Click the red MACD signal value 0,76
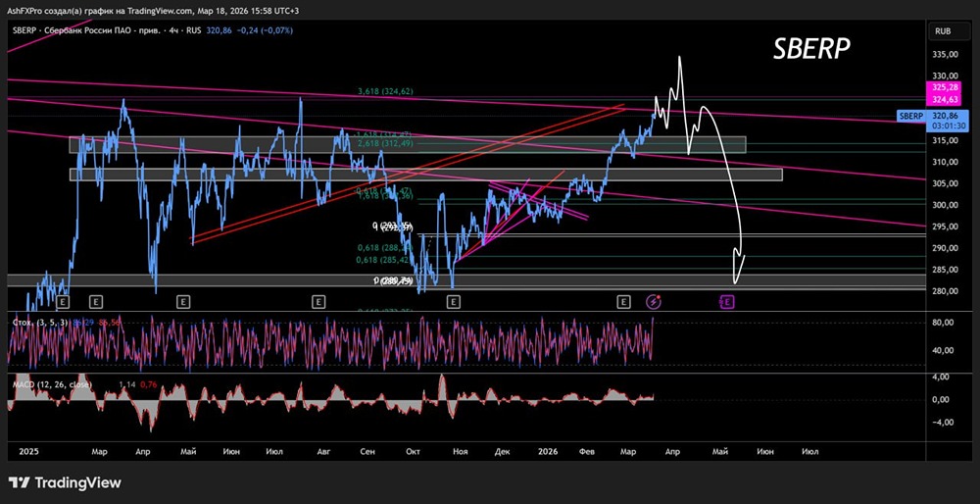Viewport: 980px width, 504px height. pos(148,384)
